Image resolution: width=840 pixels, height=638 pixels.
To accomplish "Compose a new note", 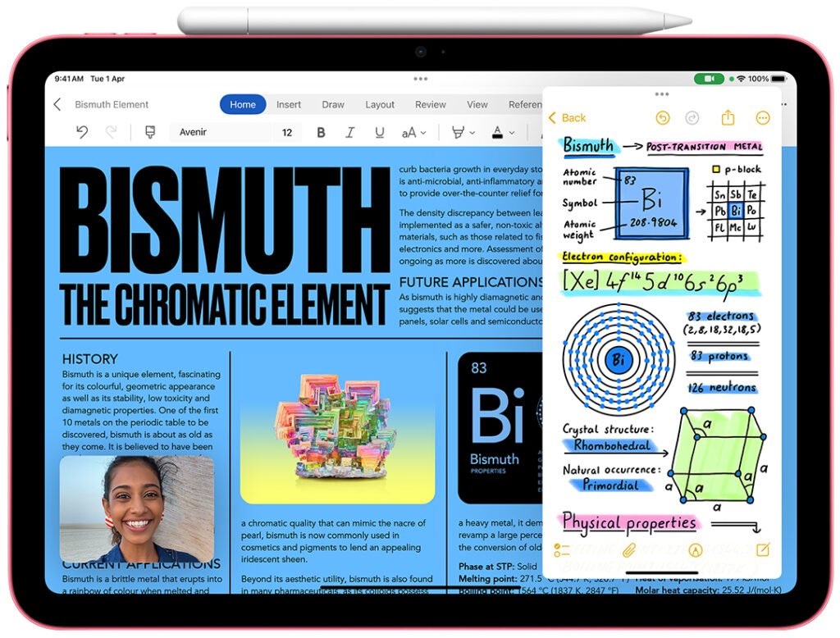I will [763, 550].
